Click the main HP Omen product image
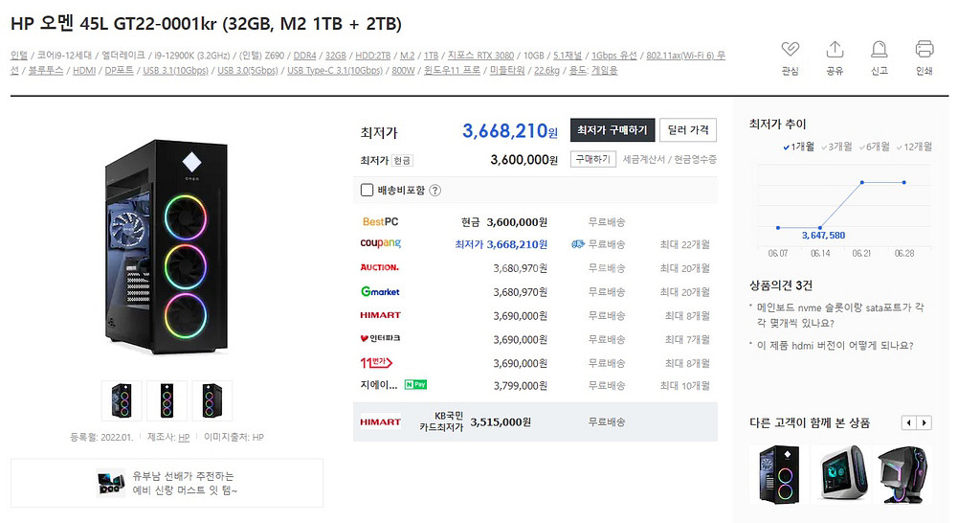 coord(167,247)
